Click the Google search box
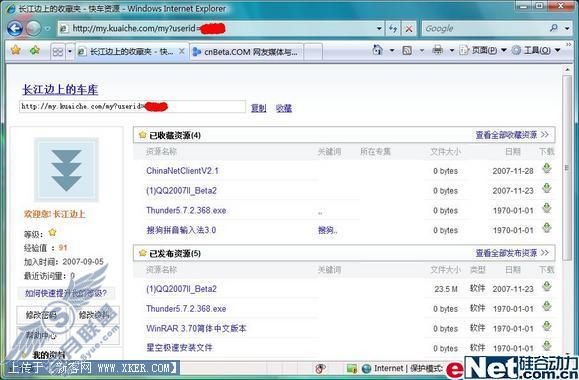This screenshot has width=579, height=380. pos(485,28)
